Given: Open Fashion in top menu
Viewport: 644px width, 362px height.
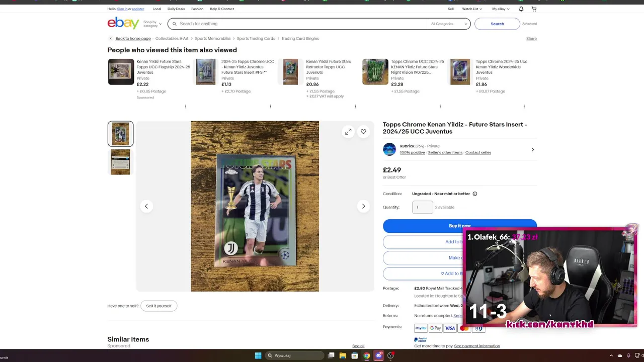Looking at the screenshot, I should [x=197, y=9].
